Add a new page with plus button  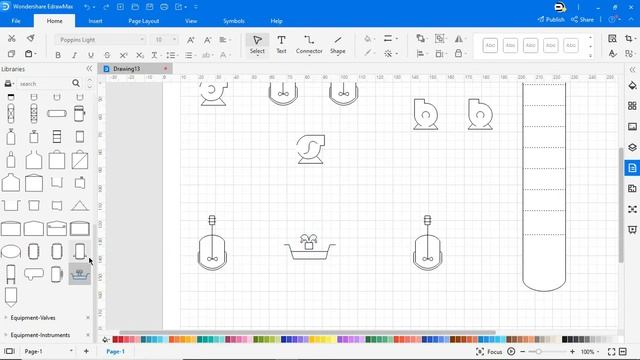(86, 351)
